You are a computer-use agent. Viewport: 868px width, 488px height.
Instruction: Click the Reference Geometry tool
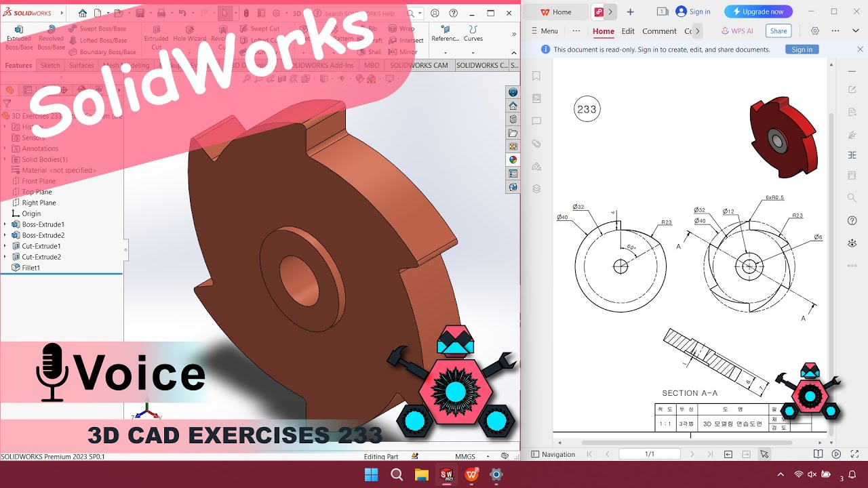pos(446,33)
